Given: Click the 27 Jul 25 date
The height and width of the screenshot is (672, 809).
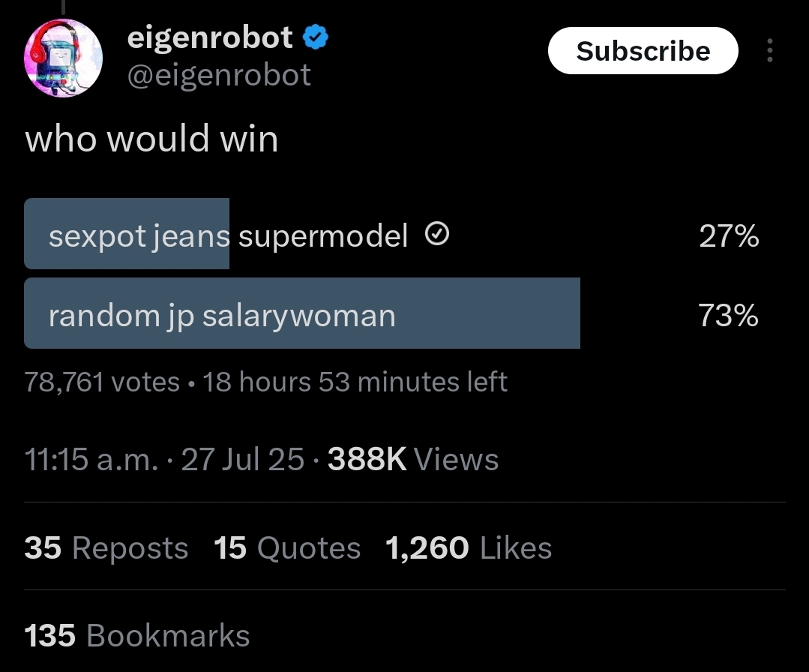Looking at the screenshot, I should coord(242,459).
